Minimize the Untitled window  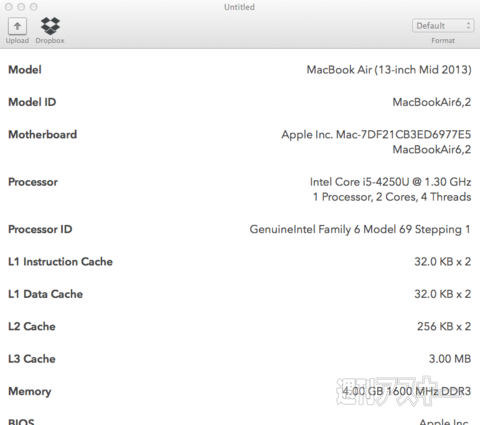(21, 7)
